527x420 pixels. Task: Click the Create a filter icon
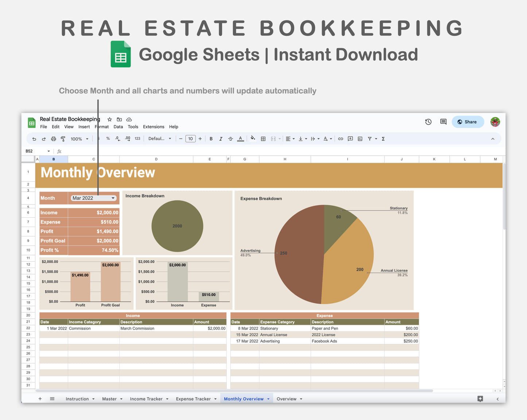pos(369,139)
